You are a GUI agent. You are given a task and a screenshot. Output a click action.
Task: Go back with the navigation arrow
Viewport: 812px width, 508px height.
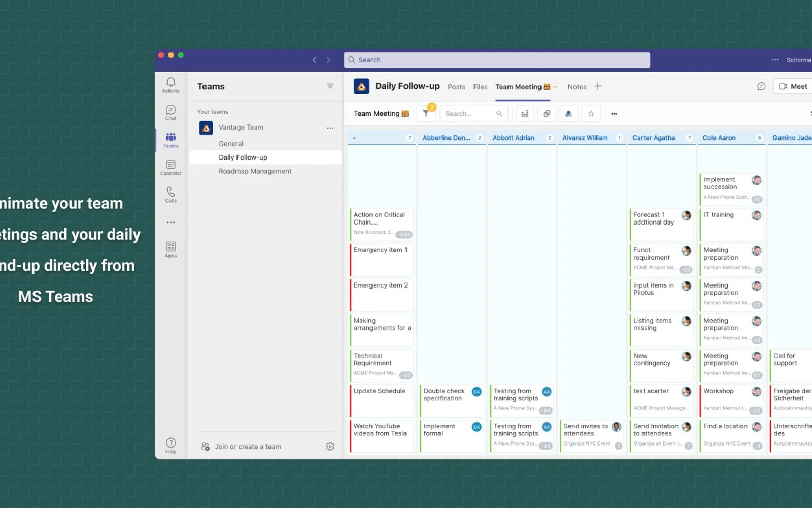pyautogui.click(x=314, y=60)
